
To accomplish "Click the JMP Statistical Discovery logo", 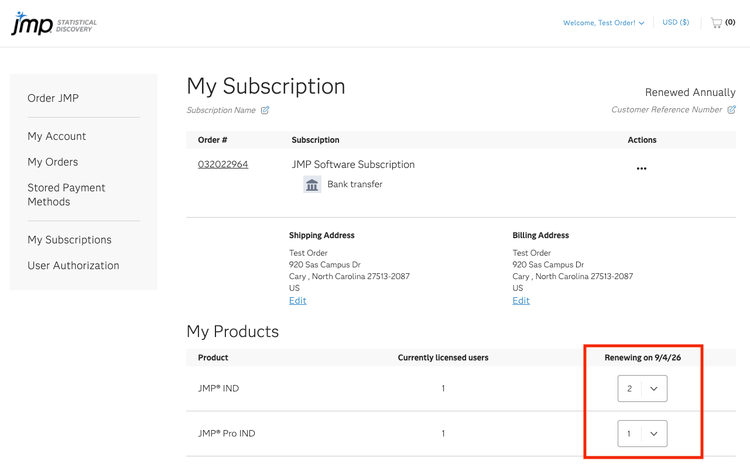I will click(54, 23).
